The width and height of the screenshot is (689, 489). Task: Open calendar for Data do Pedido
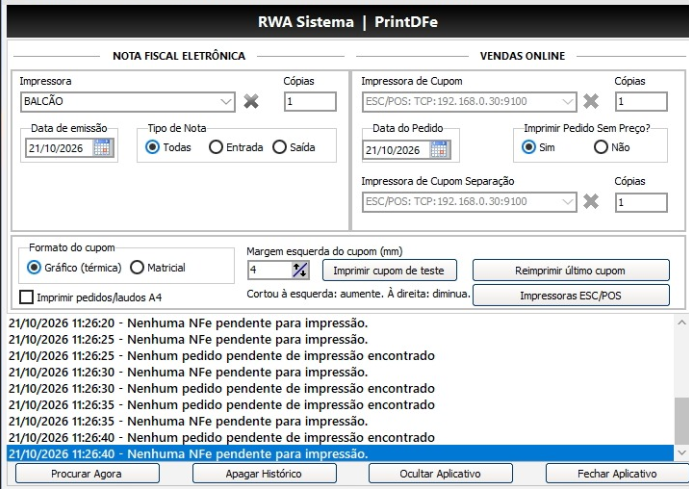(x=439, y=150)
